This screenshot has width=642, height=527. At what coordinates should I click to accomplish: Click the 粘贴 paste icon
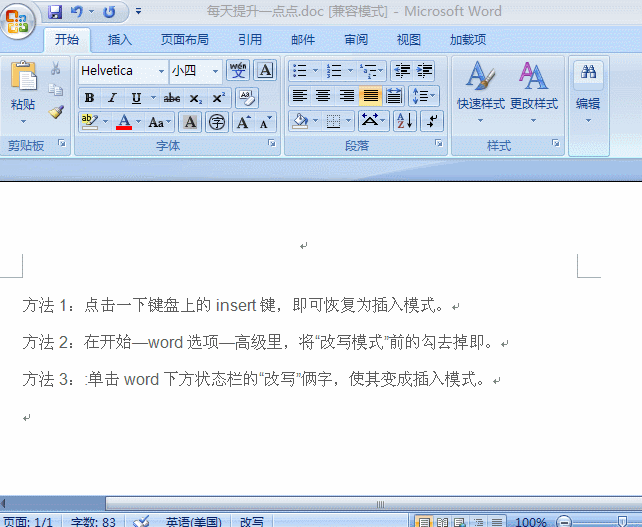click(23, 76)
